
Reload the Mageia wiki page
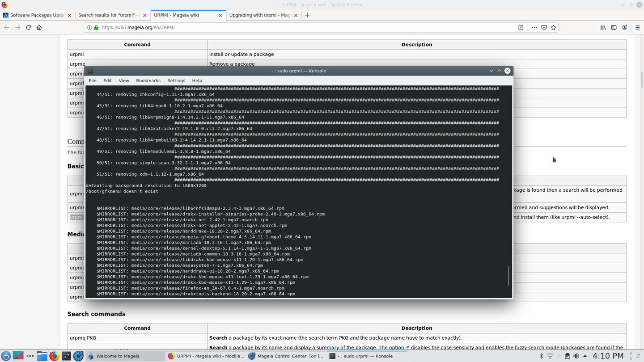[x=29, y=27]
